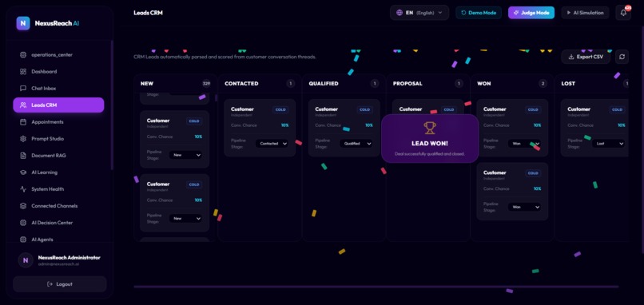Open the AI Decision Center page
Viewport: 644px width, 305px height.
click(58, 223)
